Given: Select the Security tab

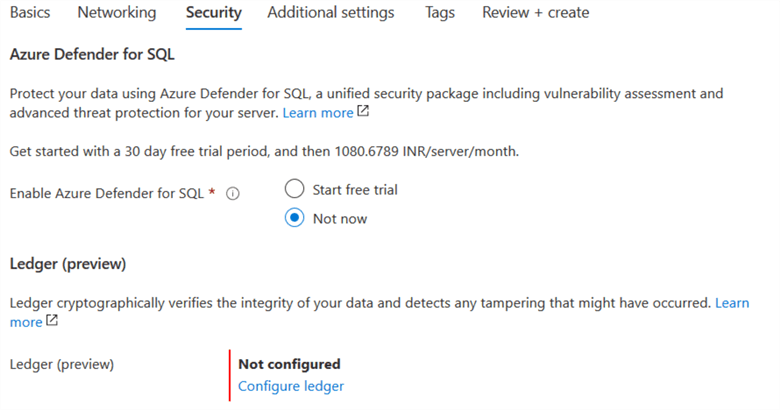Looking at the screenshot, I should click(x=213, y=13).
